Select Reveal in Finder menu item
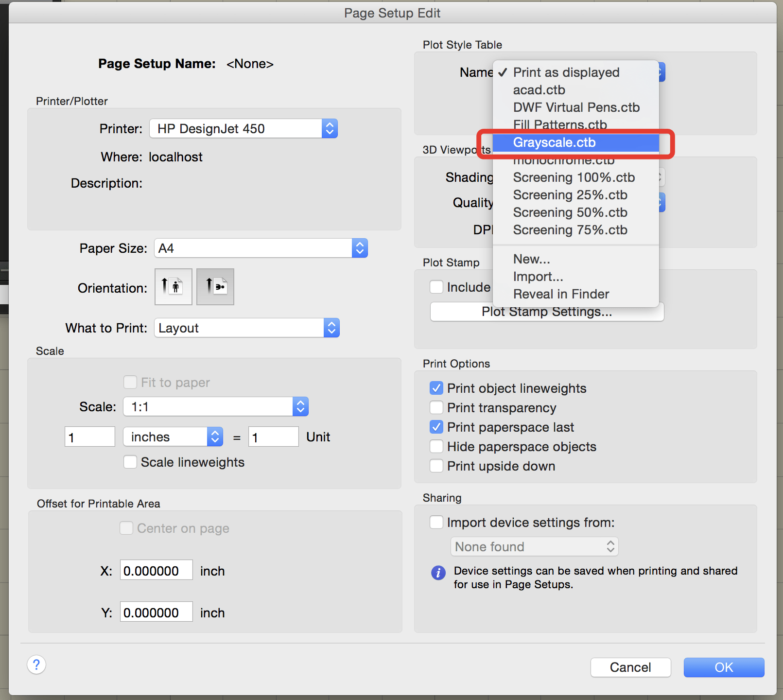Image resolution: width=783 pixels, height=700 pixels. (x=576, y=294)
